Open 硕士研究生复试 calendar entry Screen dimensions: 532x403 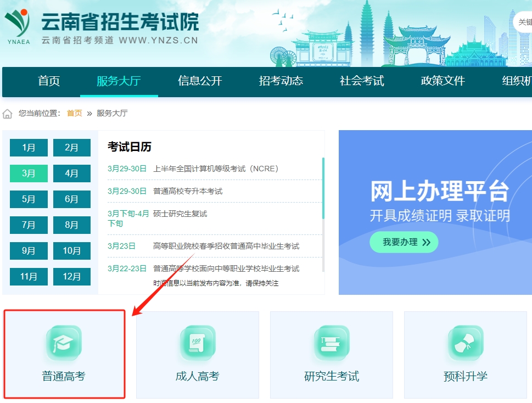180,214
